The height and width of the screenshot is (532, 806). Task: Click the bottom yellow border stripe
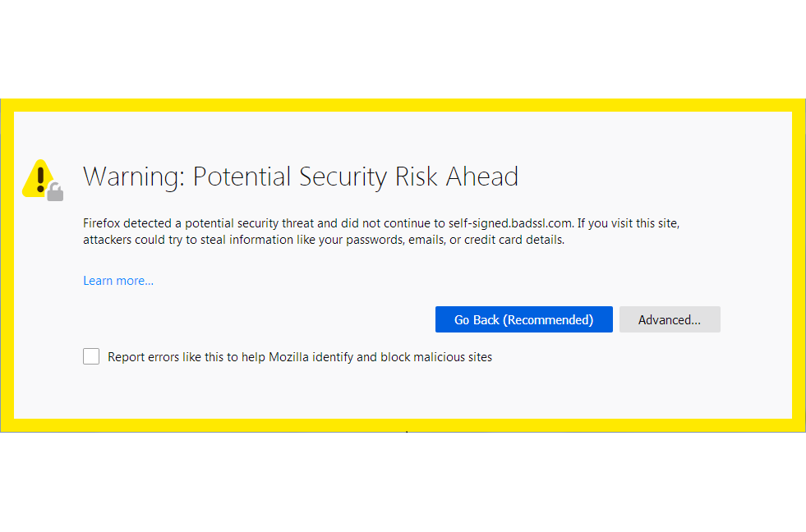pyautogui.click(x=403, y=425)
